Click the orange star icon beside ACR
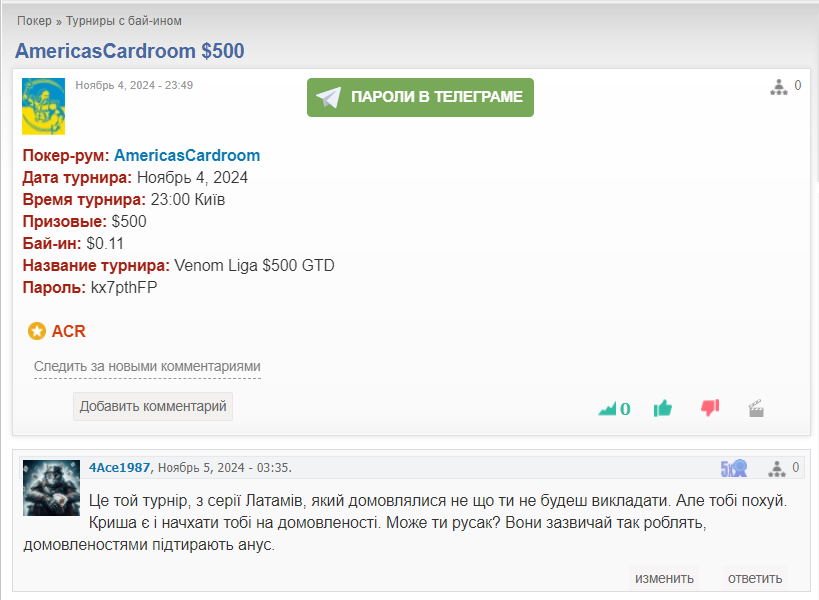Image resolution: width=819 pixels, height=600 pixels. (x=37, y=331)
